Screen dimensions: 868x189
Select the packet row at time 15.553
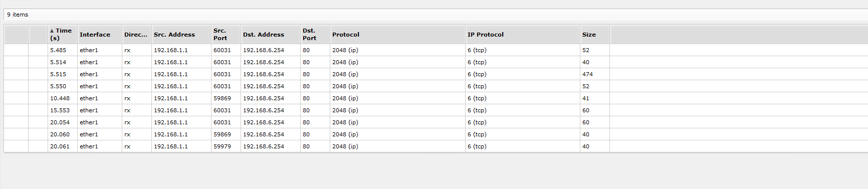[x=436, y=110]
